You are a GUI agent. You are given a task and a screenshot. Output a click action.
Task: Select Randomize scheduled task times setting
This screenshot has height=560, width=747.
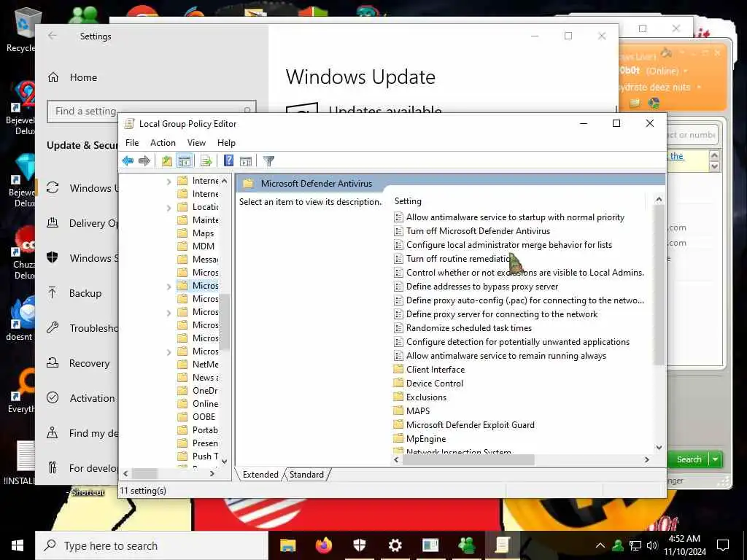coord(469,328)
